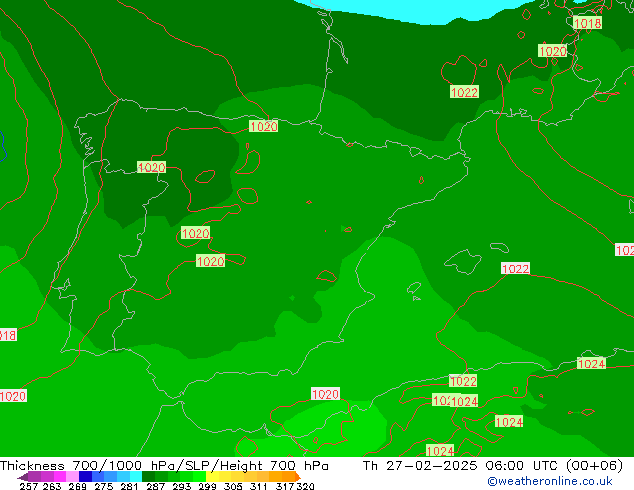
Task: Click the 1024 isobar label near the right edge
Action: pos(591,363)
